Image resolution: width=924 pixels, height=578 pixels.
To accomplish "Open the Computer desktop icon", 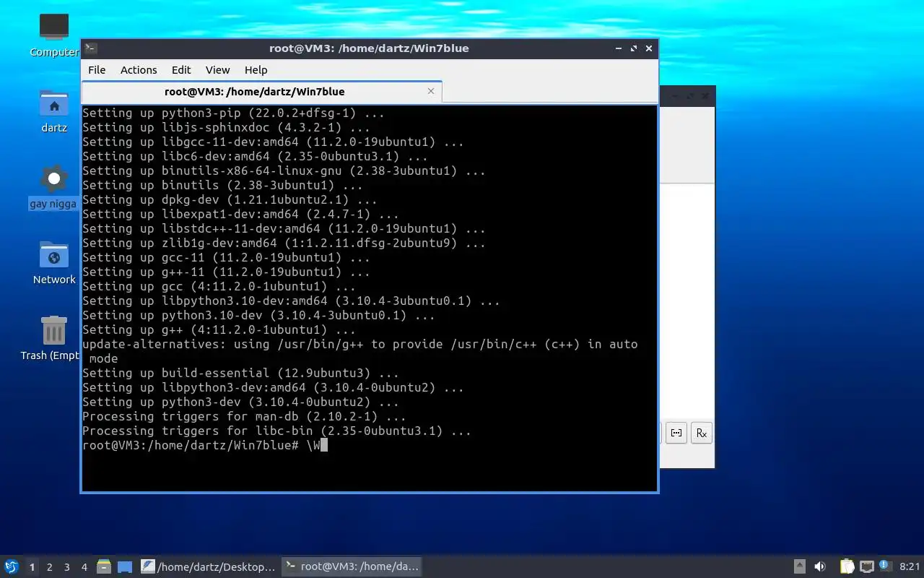I will point(54,35).
